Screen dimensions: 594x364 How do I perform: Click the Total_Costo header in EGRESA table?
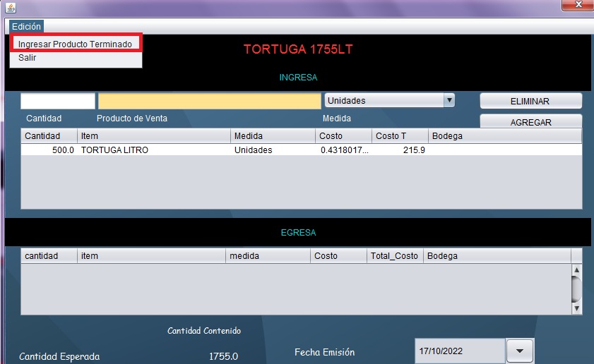click(x=394, y=255)
